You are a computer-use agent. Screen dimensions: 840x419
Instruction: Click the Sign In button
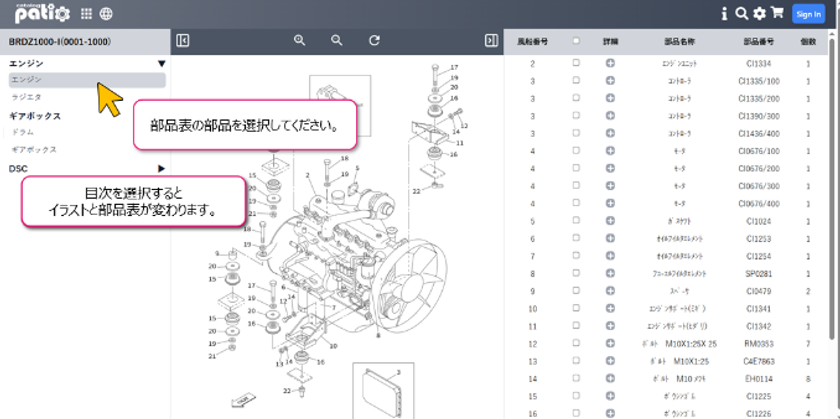coord(808,14)
